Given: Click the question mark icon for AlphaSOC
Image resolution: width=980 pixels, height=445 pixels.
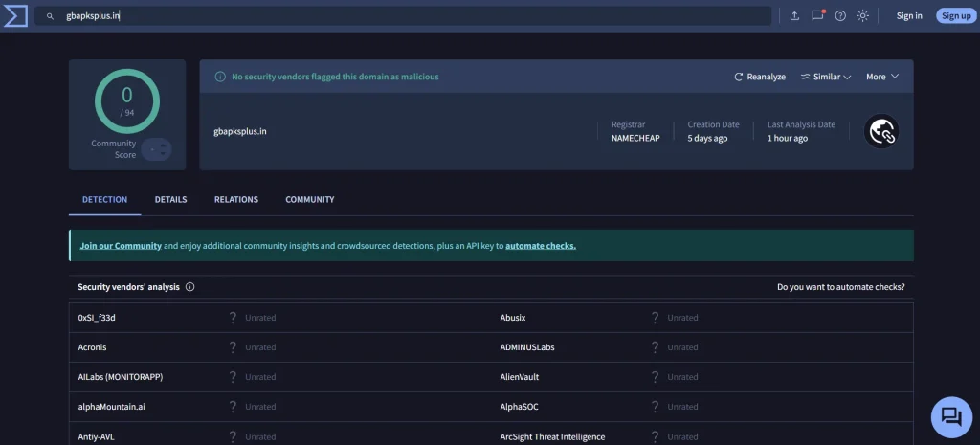Looking at the screenshot, I should 655,407.
